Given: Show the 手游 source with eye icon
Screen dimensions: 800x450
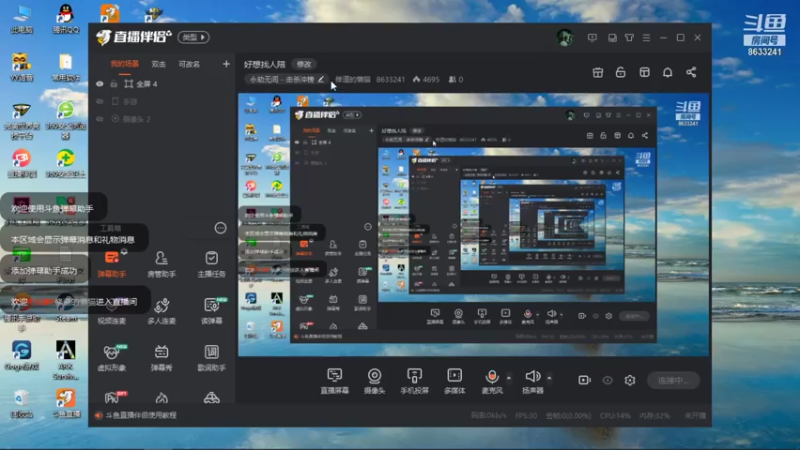Looking at the screenshot, I should pyautogui.click(x=100, y=102).
